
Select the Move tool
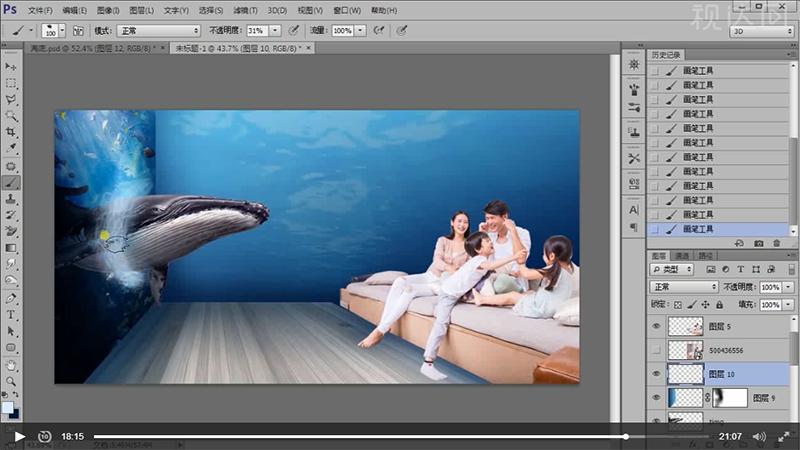(x=11, y=66)
